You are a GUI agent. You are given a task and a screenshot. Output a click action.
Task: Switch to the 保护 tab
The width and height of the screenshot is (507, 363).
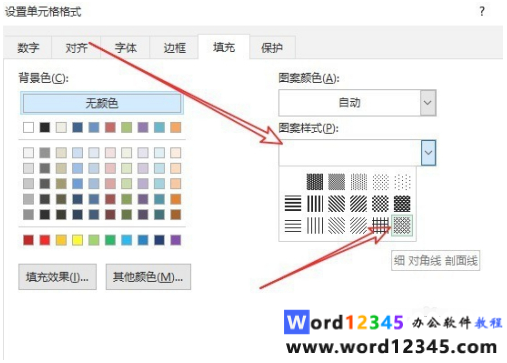pyautogui.click(x=272, y=48)
